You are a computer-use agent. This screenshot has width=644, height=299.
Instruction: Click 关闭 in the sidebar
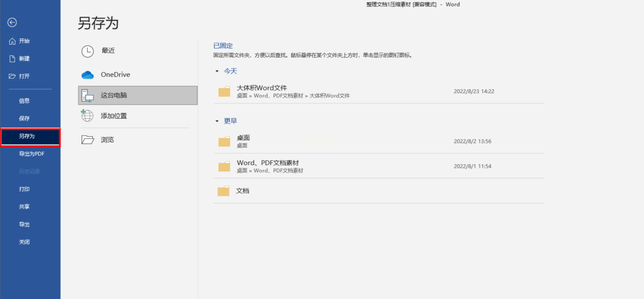pos(24,242)
